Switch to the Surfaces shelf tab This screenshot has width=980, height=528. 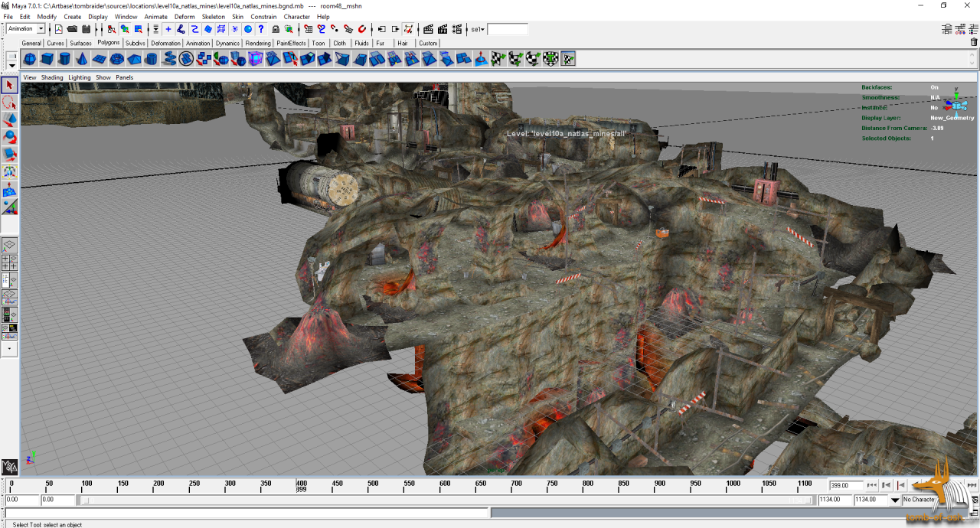[80, 44]
